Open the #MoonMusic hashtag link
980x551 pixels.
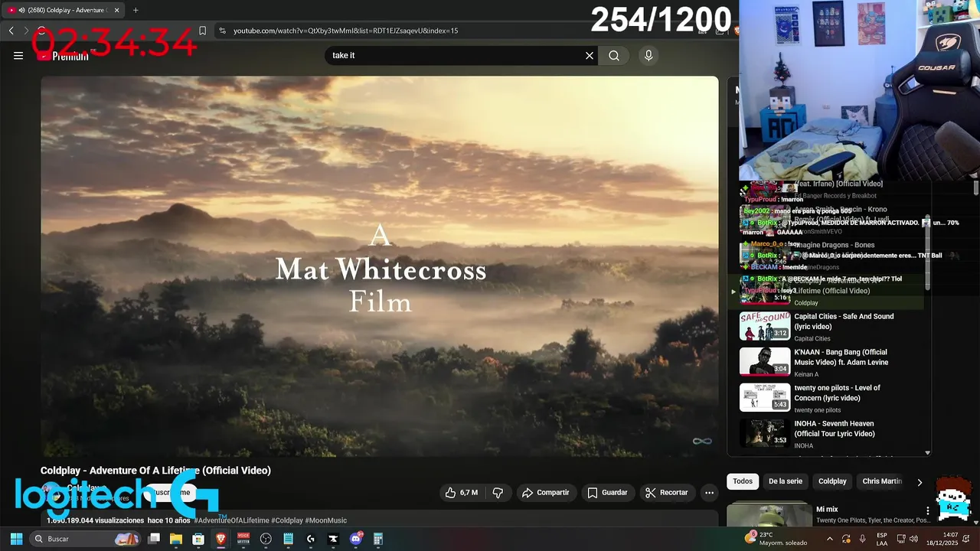(326, 520)
